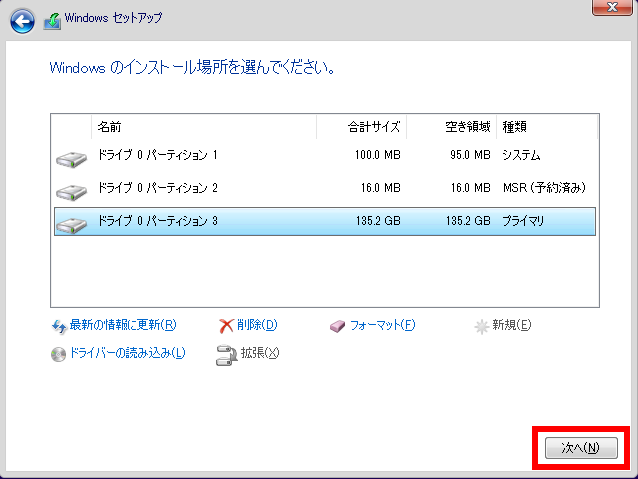Image resolution: width=638 pixels, height=479 pixels.
Task: Sort by the 空き領域 column header
Action: (x=451, y=127)
